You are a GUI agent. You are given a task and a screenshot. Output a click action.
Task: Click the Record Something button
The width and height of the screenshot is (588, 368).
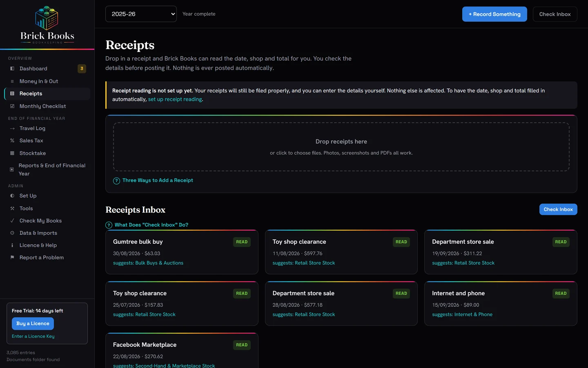click(494, 14)
